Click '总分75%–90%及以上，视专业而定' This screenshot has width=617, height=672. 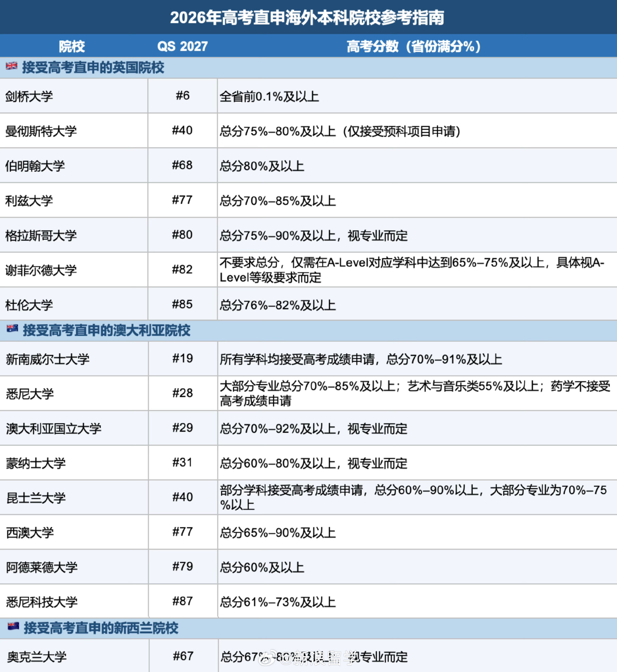coord(313,236)
